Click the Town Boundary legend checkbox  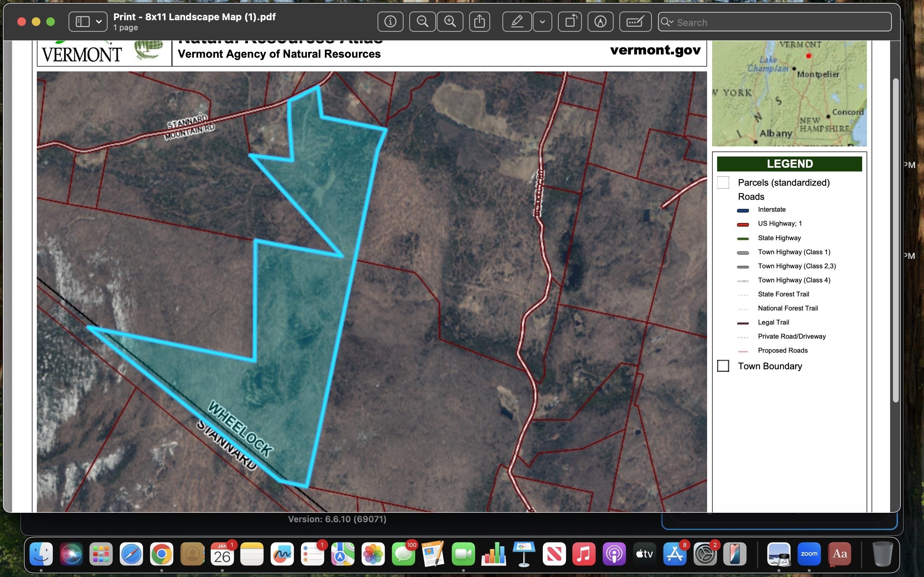point(723,366)
